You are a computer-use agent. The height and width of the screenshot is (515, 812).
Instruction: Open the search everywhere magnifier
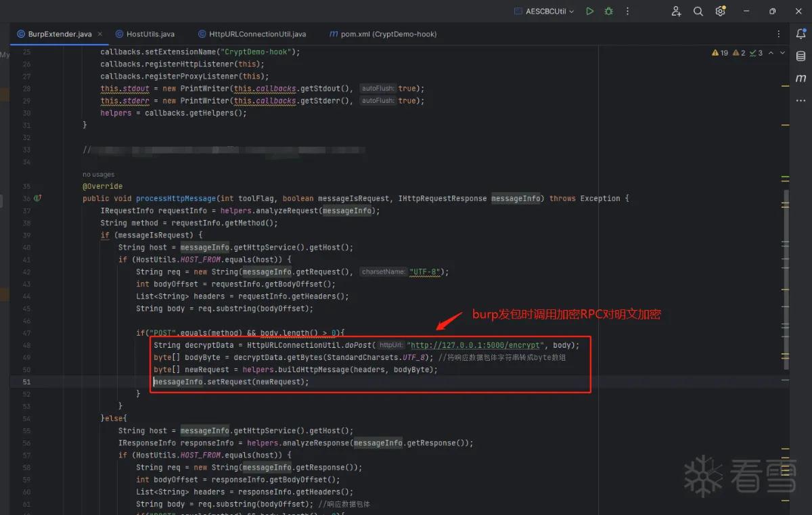698,12
